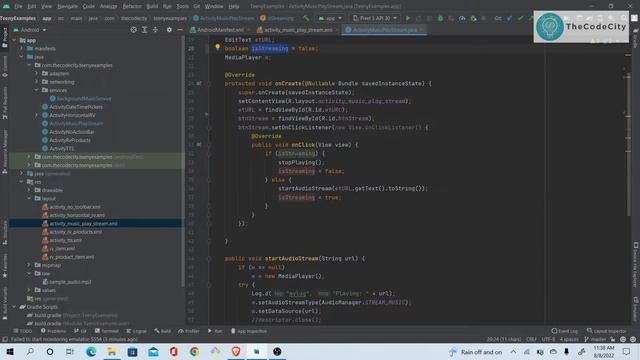Click thecodecity in navigation breadcrumb

point(134,18)
